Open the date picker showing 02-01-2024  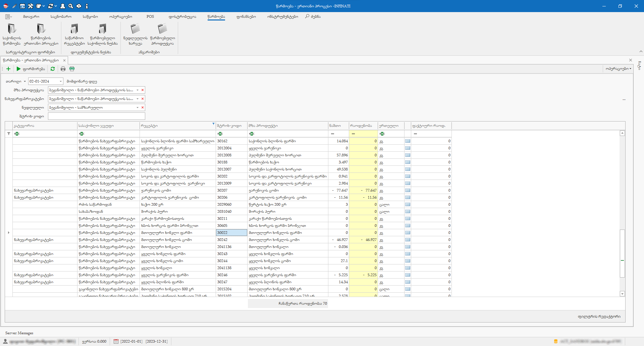[61, 81]
